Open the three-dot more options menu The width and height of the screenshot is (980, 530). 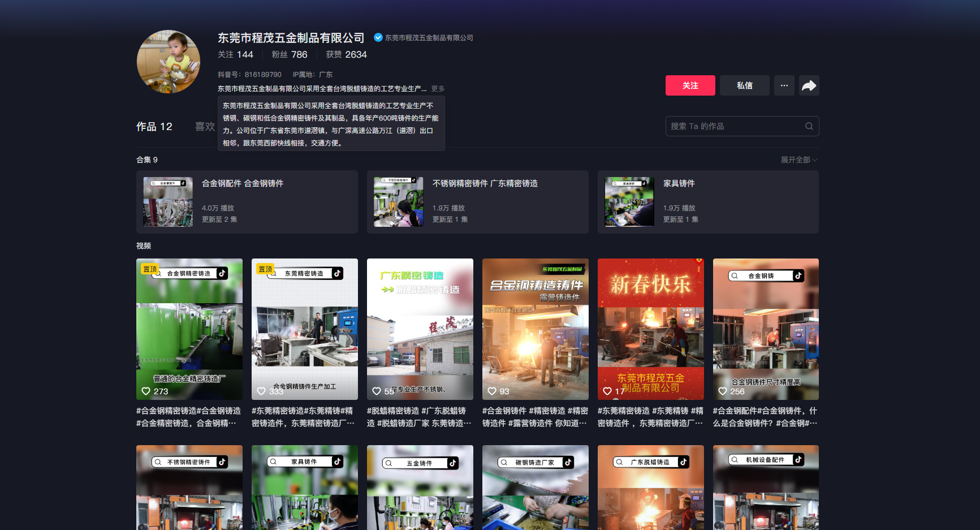(784, 85)
